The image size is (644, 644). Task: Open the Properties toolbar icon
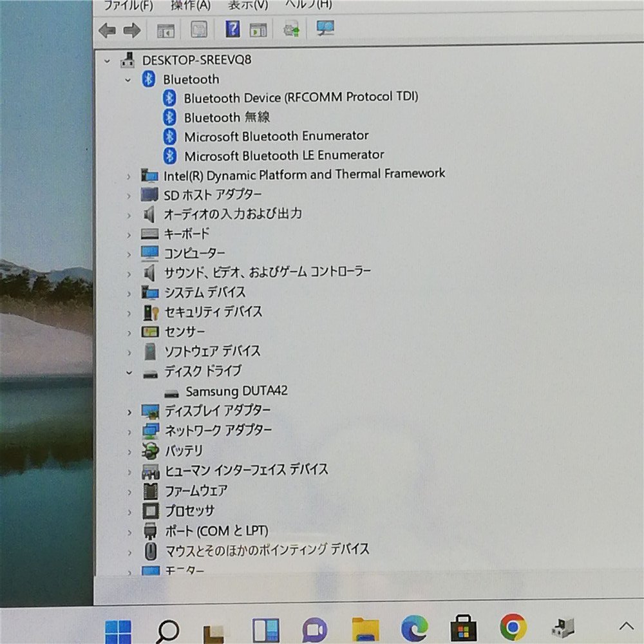tap(199, 30)
